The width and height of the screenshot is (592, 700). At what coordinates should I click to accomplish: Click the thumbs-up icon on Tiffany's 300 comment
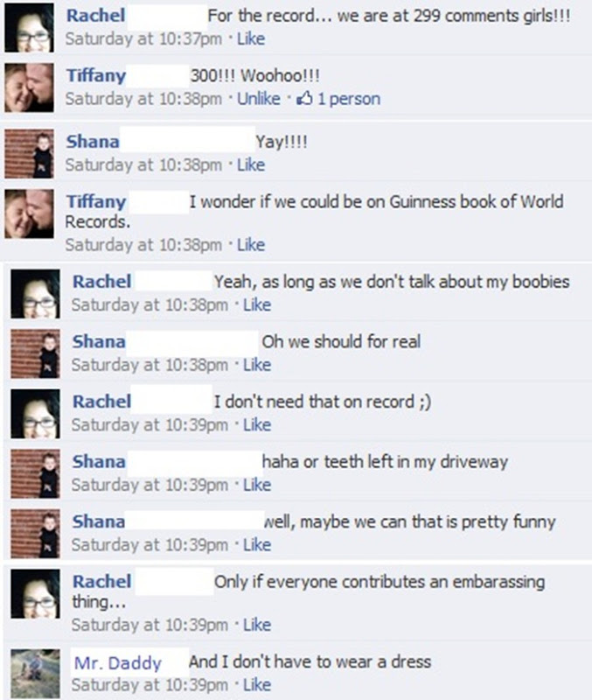click(x=304, y=98)
